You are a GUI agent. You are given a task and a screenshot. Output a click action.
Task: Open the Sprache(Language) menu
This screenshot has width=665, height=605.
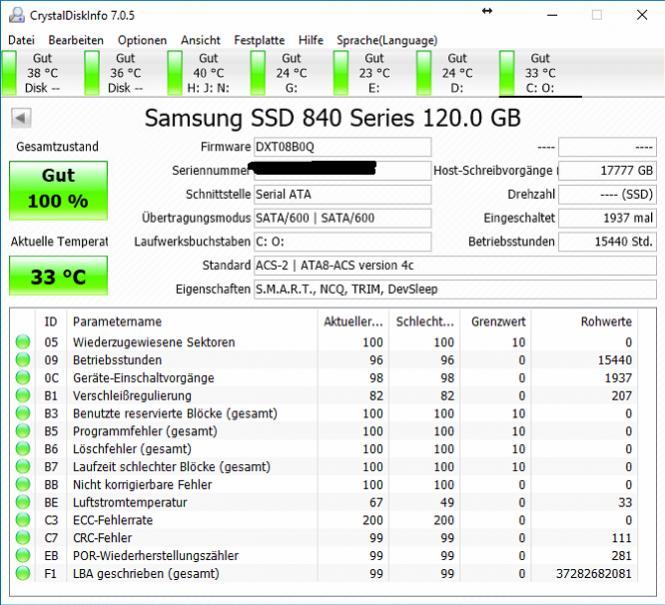click(x=387, y=40)
